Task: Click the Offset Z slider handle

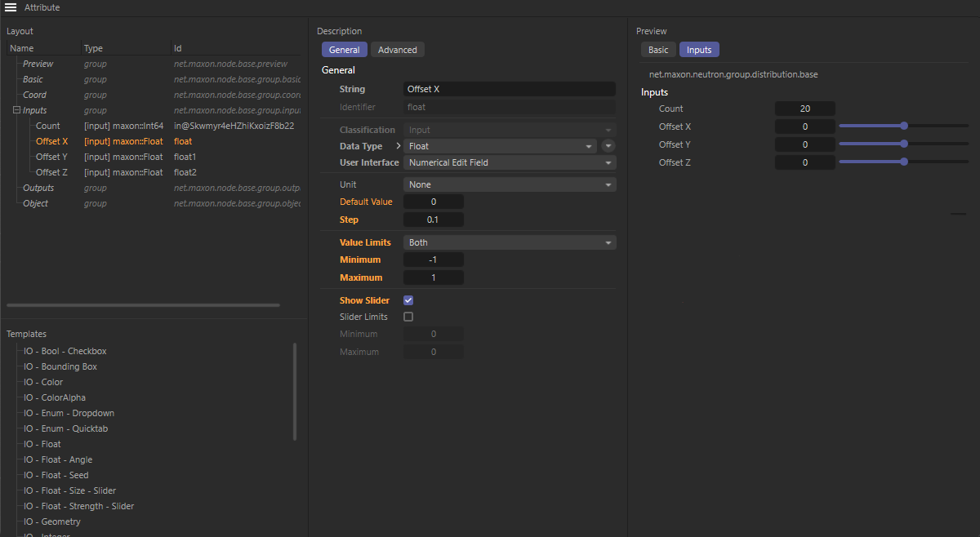Action: (x=903, y=162)
